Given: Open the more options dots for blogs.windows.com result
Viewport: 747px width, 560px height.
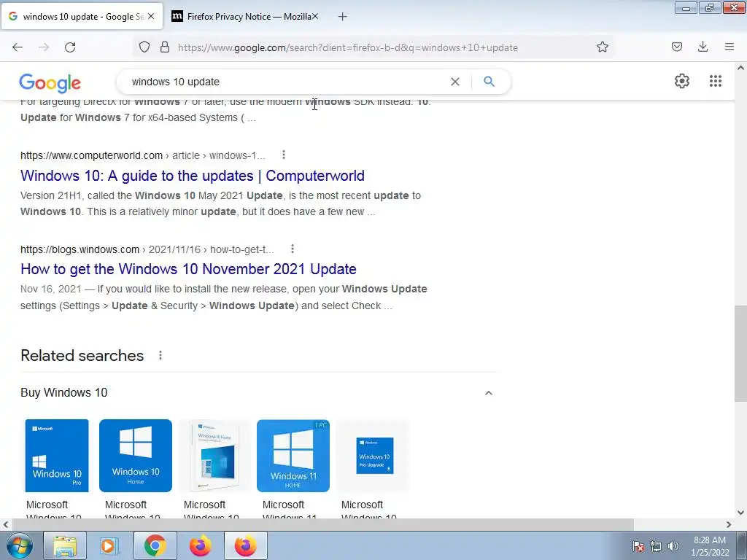Looking at the screenshot, I should (x=293, y=249).
